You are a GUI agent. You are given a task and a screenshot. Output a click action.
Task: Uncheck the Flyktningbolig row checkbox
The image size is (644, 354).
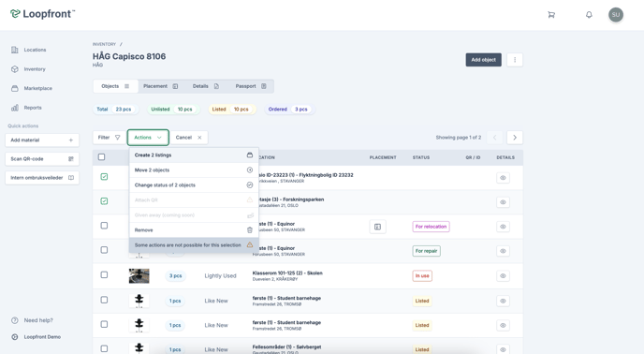point(104,177)
